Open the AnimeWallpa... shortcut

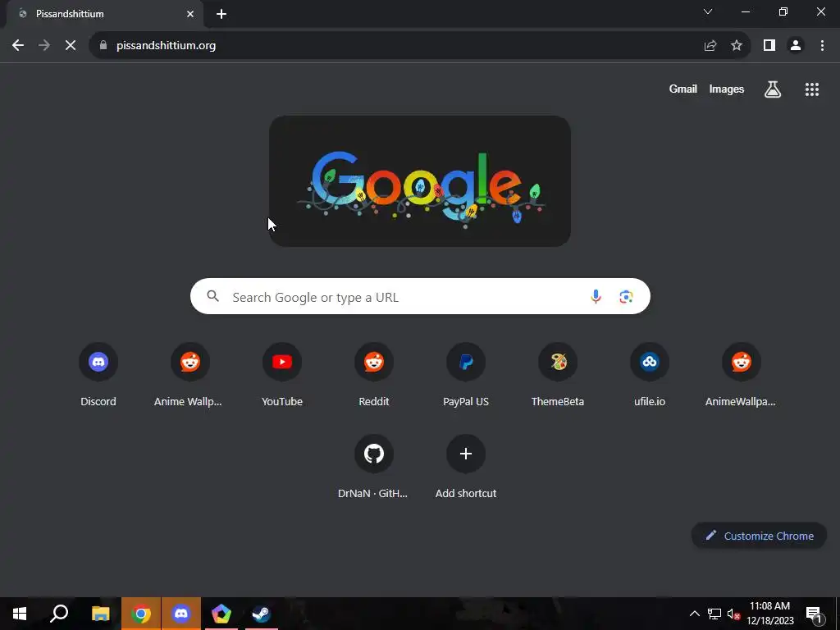742,375
